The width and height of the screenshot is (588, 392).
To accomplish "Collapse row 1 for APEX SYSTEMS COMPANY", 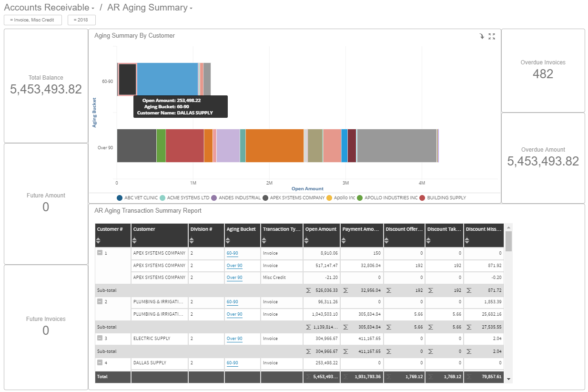I will point(100,253).
